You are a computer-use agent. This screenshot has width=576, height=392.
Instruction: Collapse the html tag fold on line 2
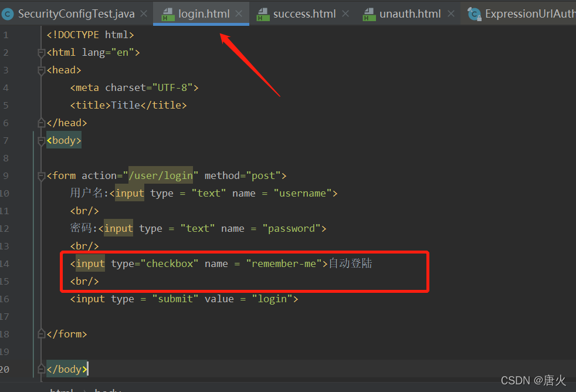(42, 53)
